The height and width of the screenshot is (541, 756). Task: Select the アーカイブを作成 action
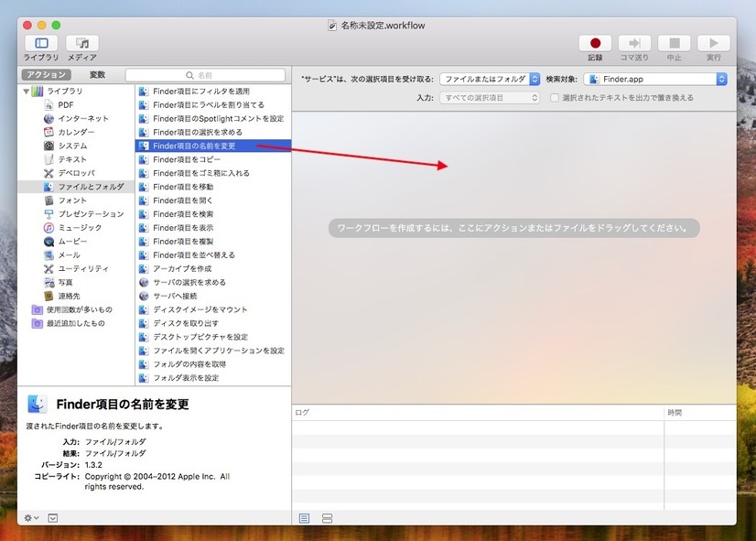click(182, 268)
